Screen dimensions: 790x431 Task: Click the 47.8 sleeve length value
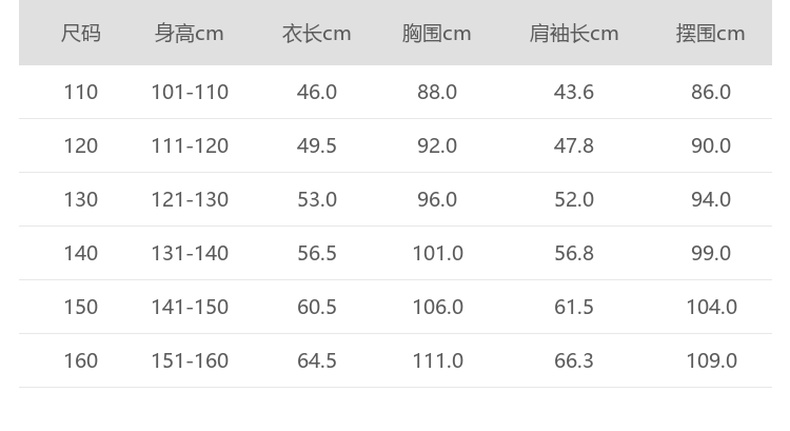(x=574, y=146)
